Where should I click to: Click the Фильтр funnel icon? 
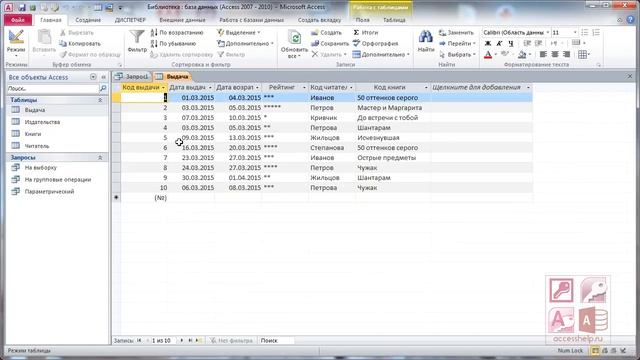[137, 37]
